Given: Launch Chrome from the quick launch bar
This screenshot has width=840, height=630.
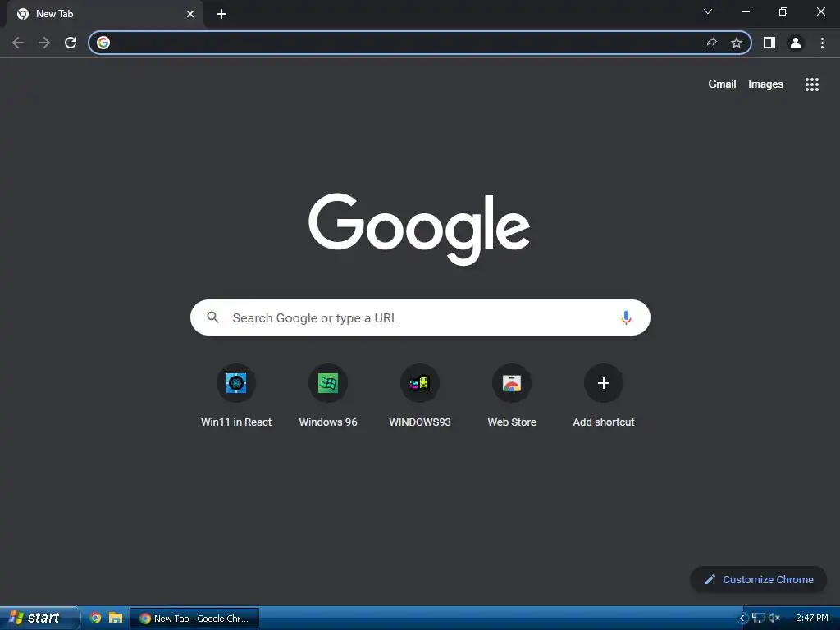Looking at the screenshot, I should pyautogui.click(x=95, y=618).
